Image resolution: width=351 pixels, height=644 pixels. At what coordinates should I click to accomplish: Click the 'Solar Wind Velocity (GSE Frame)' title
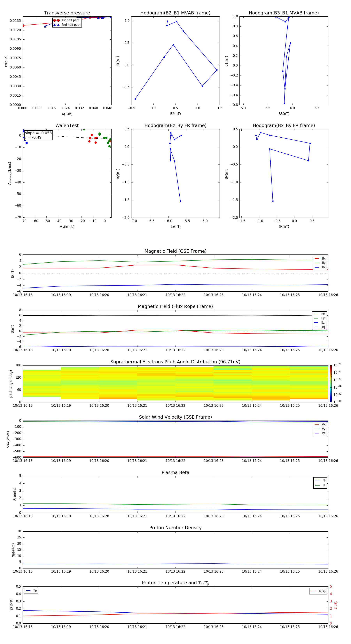pos(175,417)
